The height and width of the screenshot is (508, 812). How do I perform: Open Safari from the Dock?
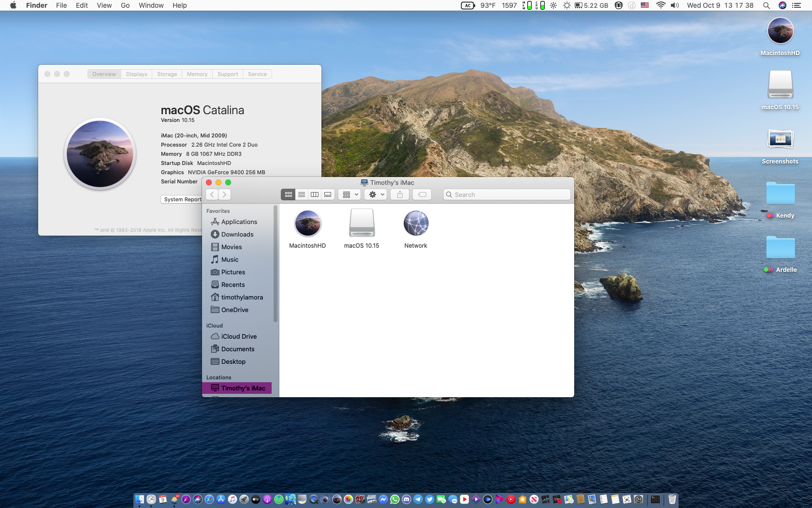pyautogui.click(x=209, y=499)
